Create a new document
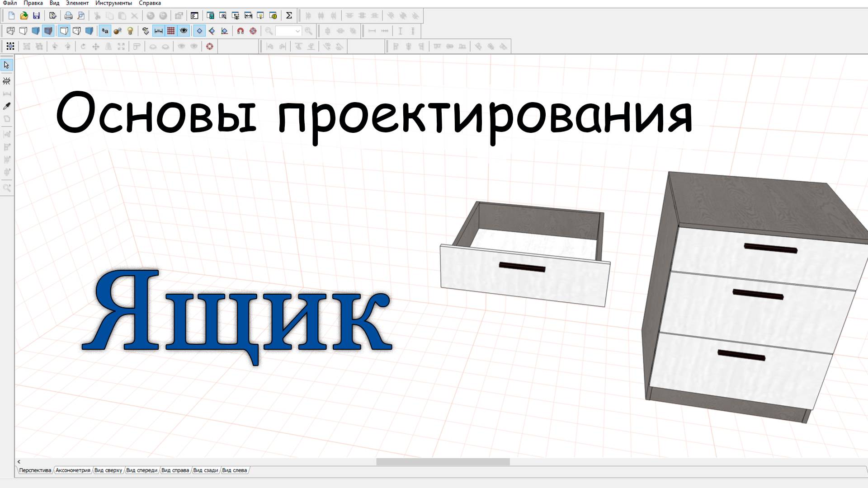 10,16
